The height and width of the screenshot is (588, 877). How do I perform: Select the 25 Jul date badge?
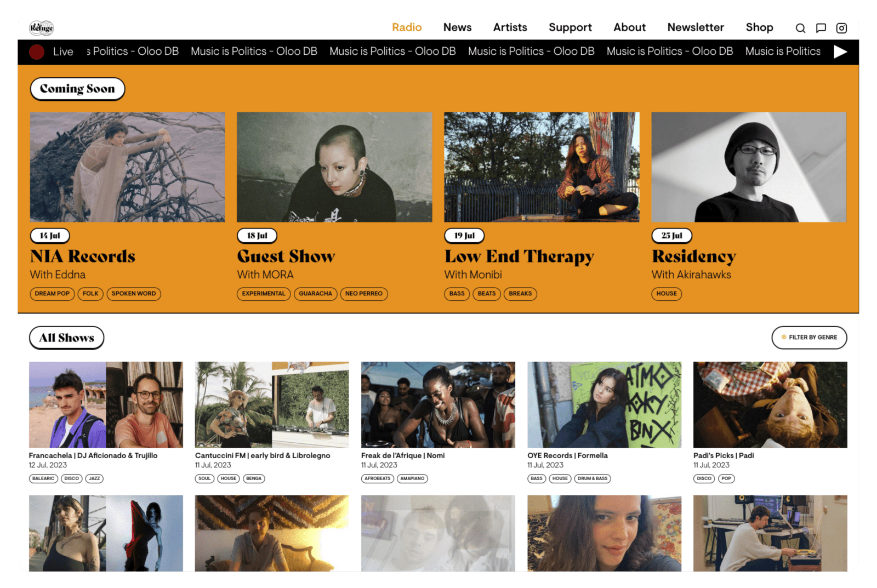pos(671,236)
